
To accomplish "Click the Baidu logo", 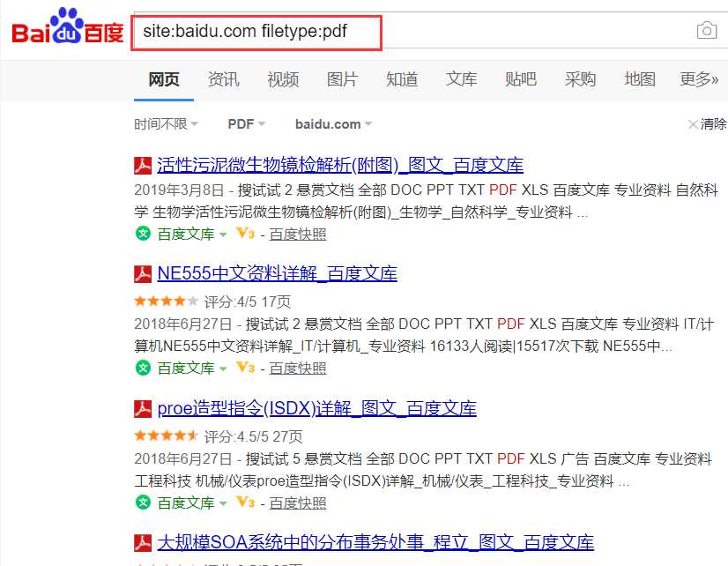I will click(68, 27).
